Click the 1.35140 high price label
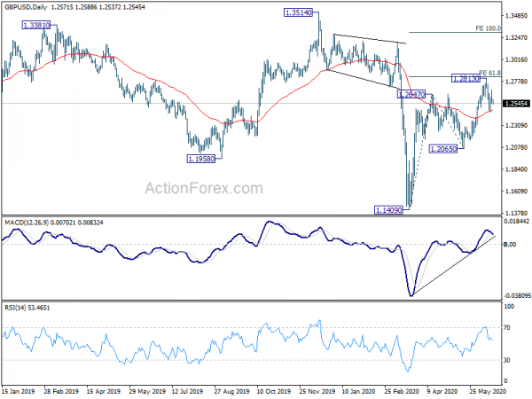This screenshot has height=399, width=532. (298, 13)
